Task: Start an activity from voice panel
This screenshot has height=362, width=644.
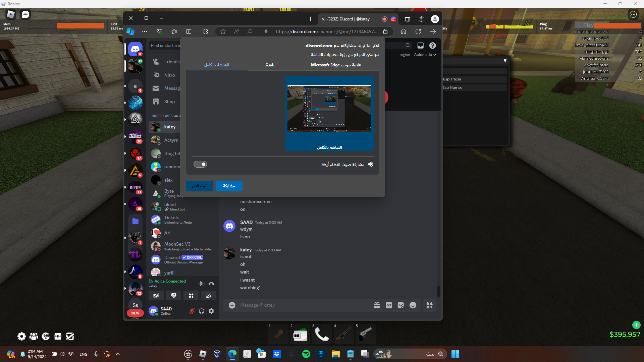Action: (x=191, y=296)
